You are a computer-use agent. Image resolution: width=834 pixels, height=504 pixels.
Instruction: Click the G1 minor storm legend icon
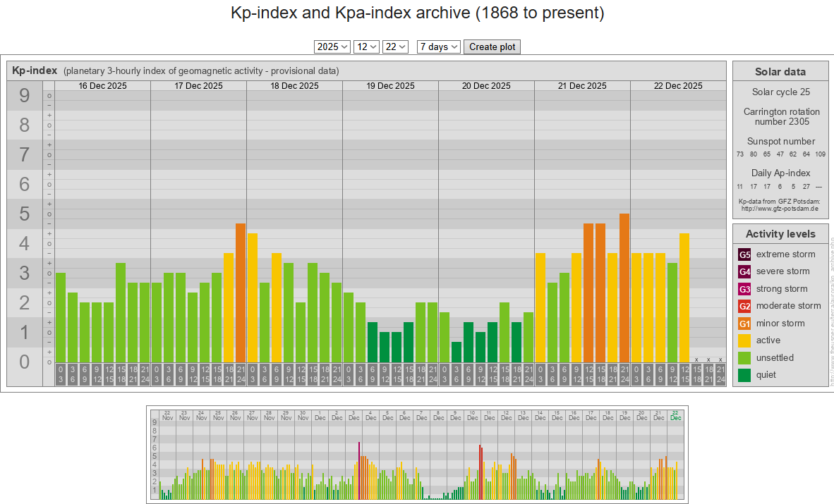[744, 324]
